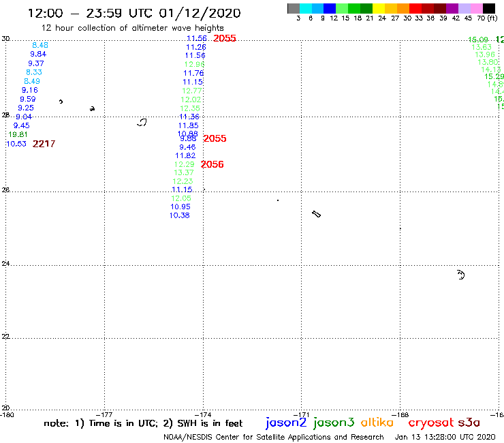
Task: Click the green '12.96' wave height value
Action: pos(195,64)
